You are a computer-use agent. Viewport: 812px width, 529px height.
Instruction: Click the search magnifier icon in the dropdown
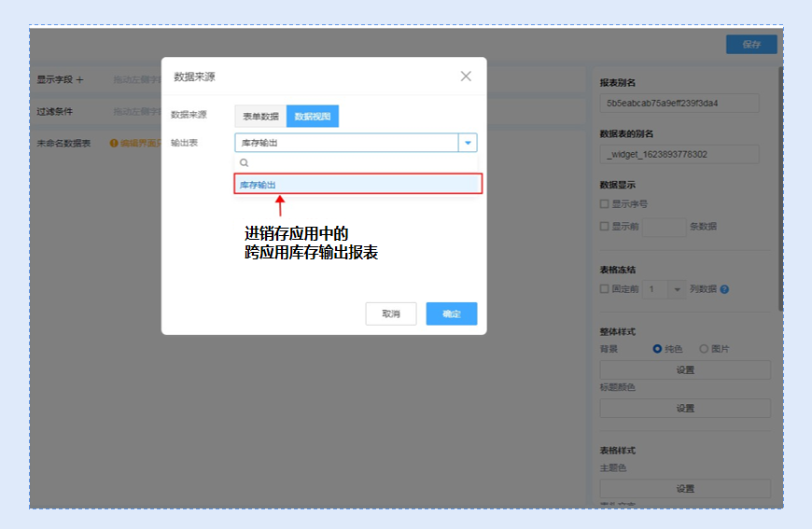(245, 162)
